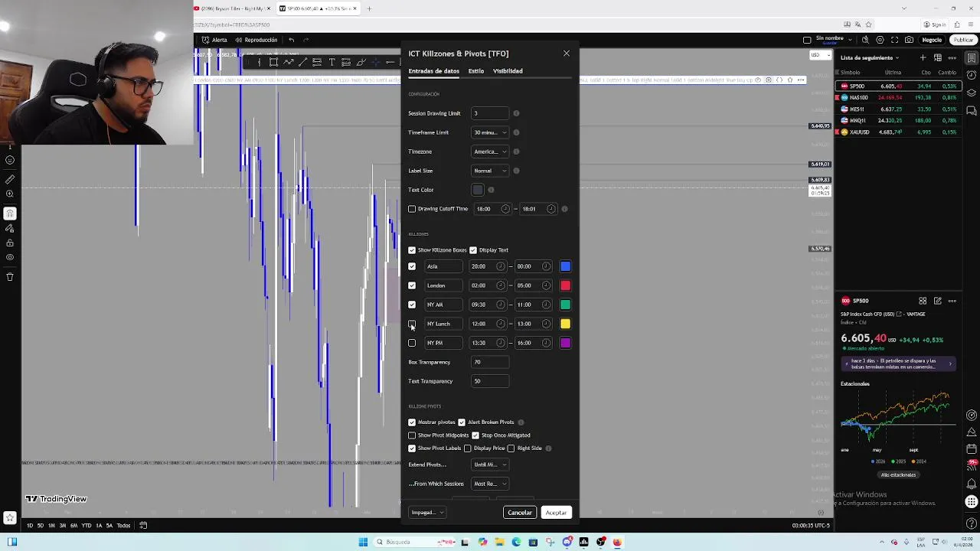Select the Entradas de datos tab
980x551 pixels.
434,71
